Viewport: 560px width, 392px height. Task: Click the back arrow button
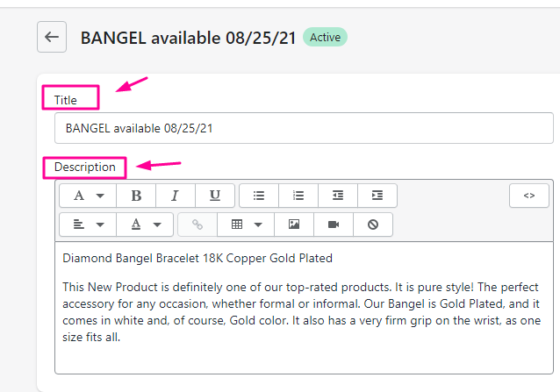pyautogui.click(x=52, y=37)
